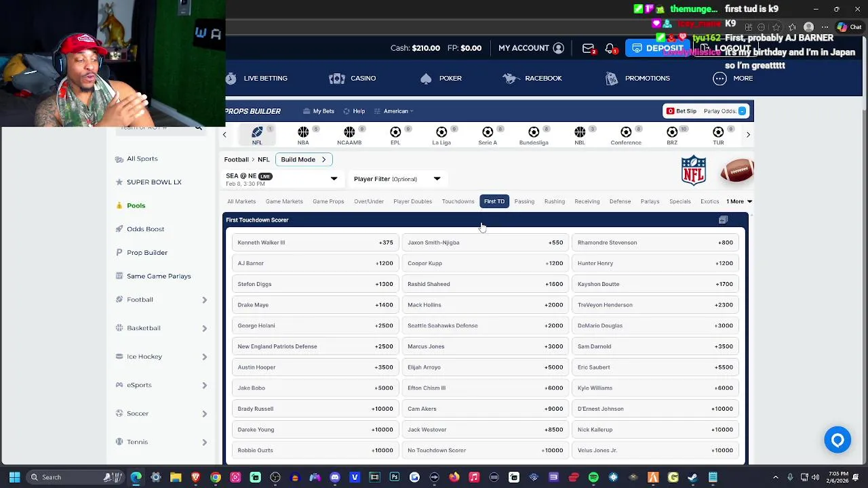Select the BRZ soccer icon

click(672, 135)
